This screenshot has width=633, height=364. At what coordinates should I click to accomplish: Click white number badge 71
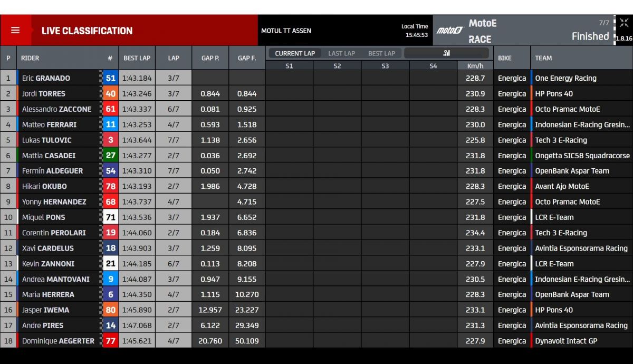coord(110,217)
